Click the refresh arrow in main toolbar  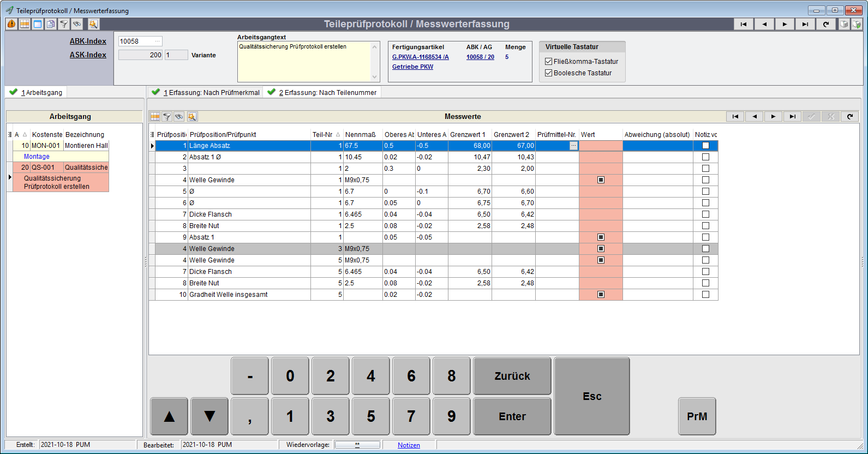tap(826, 24)
